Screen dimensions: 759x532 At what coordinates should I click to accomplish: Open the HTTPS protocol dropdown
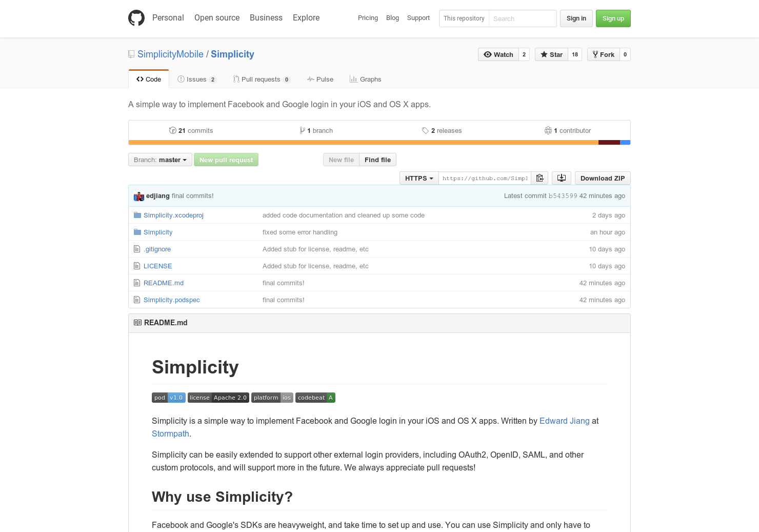[418, 178]
